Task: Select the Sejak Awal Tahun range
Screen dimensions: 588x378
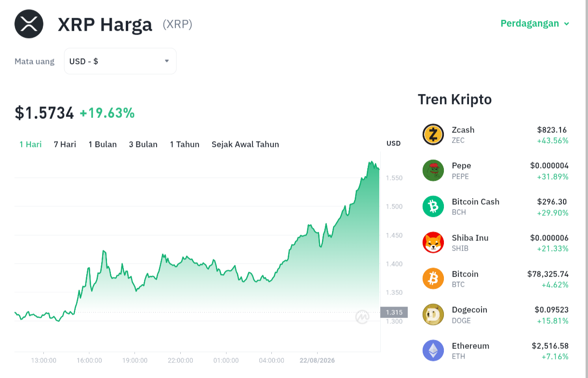Action: [x=245, y=144]
